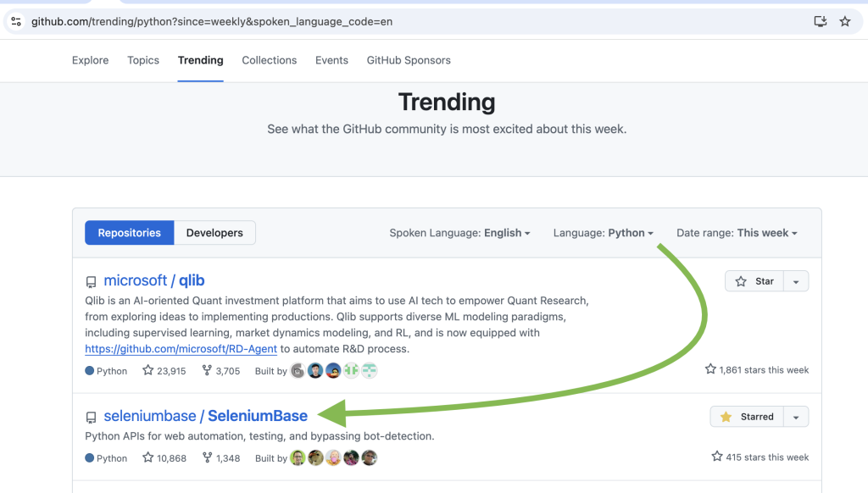Select the Repositories toggle button
The height and width of the screenshot is (493, 868).
[130, 233]
